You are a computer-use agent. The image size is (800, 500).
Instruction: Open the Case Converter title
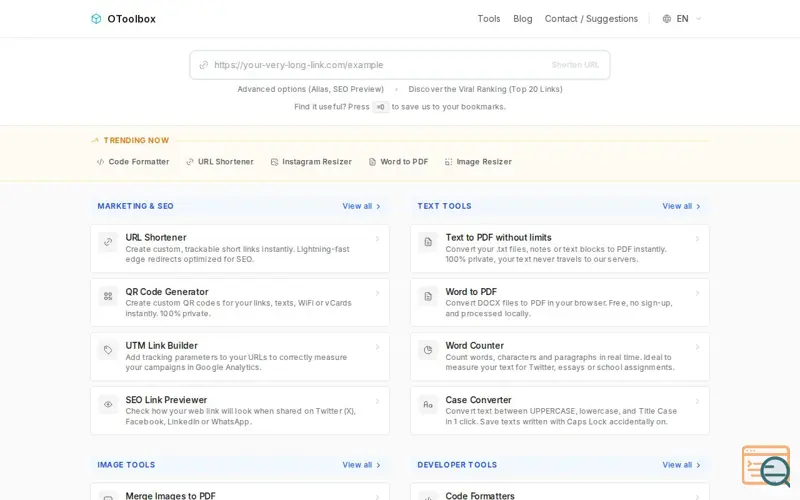pyautogui.click(x=479, y=400)
